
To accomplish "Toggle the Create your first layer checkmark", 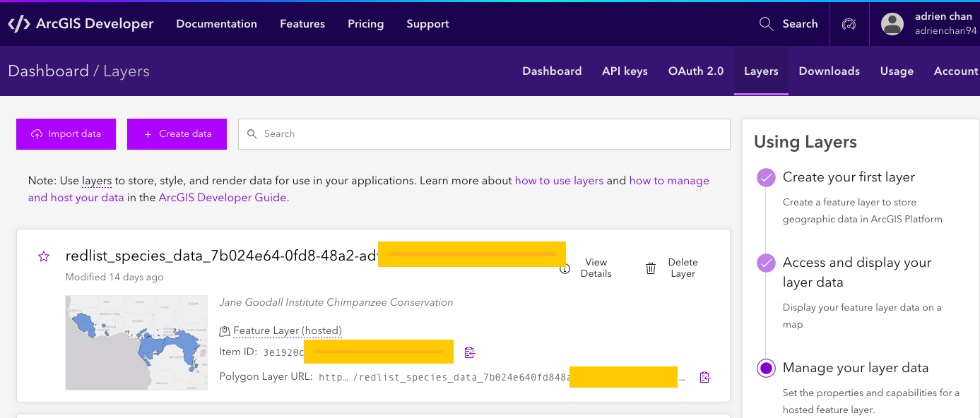I will (766, 177).
